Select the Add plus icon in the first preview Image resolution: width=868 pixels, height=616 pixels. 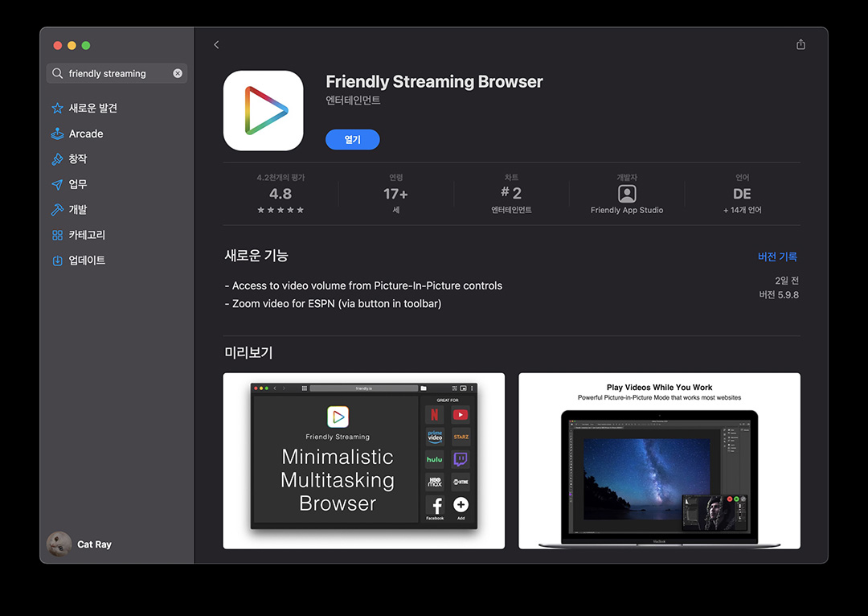click(x=461, y=505)
